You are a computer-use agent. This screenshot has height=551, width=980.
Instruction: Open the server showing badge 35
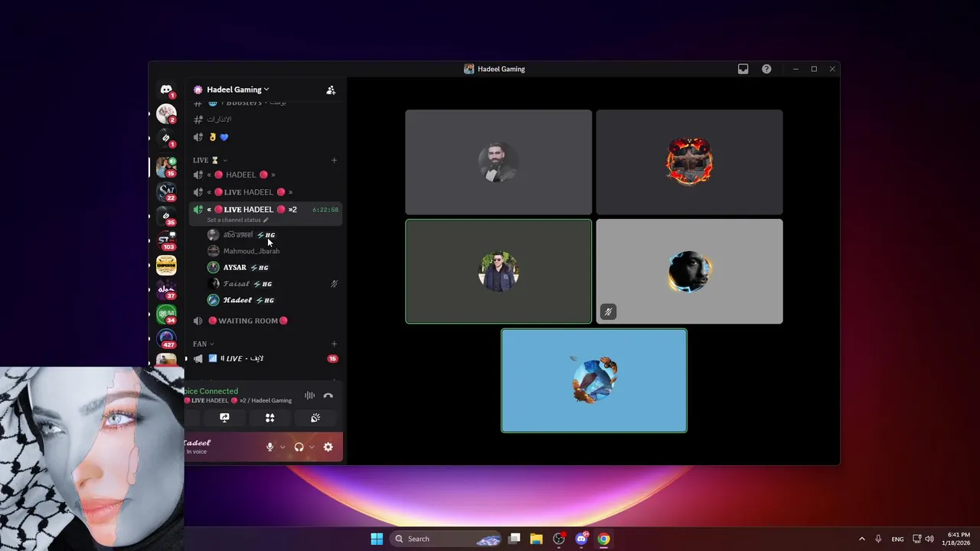tap(166, 216)
